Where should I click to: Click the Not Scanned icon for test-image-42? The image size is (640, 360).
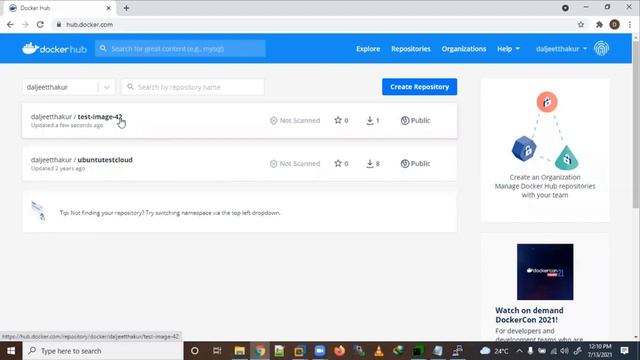[273, 120]
